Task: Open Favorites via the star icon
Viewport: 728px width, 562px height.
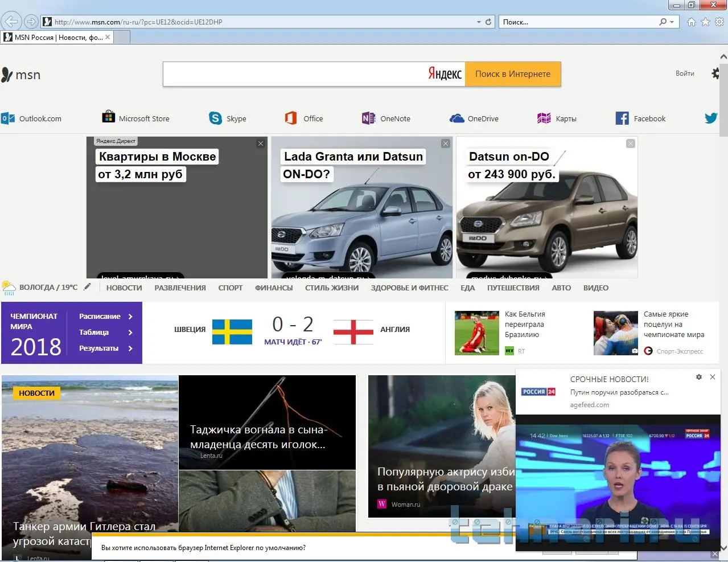Action: tap(705, 22)
